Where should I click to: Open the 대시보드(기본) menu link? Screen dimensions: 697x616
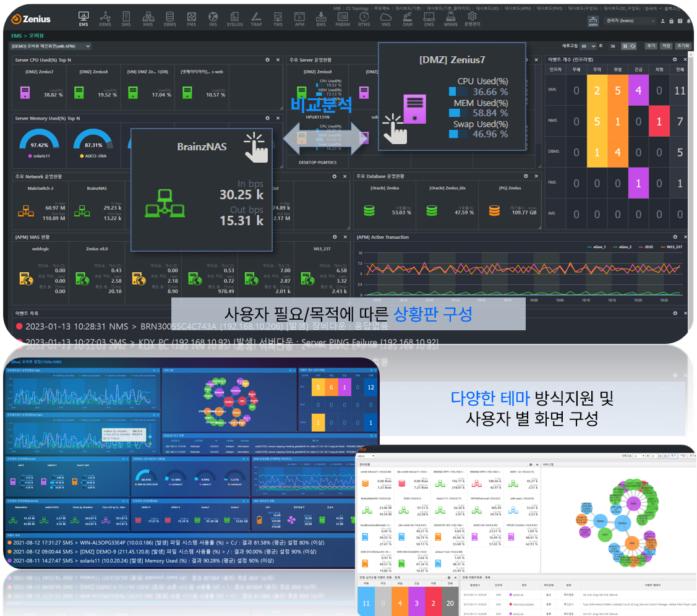coord(409,8)
